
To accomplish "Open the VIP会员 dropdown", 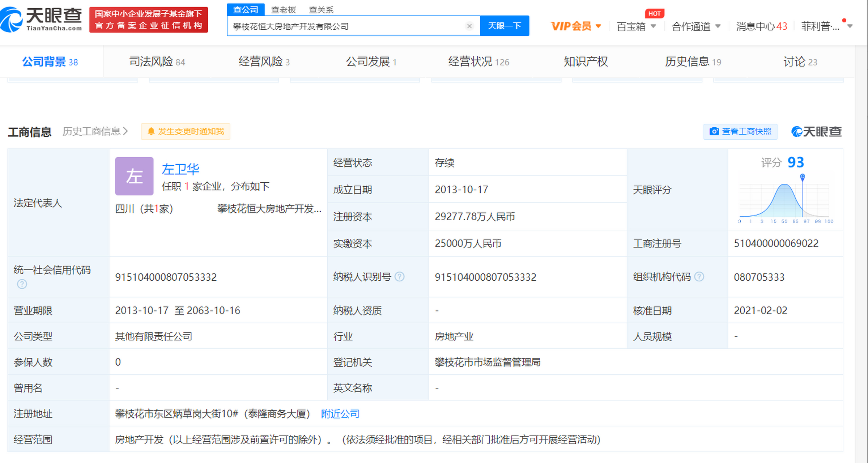I will point(574,26).
